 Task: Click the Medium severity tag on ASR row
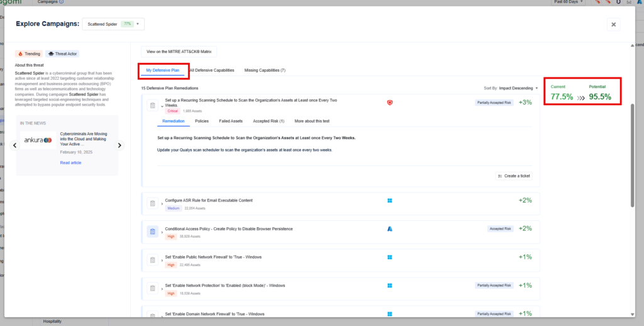(173, 208)
